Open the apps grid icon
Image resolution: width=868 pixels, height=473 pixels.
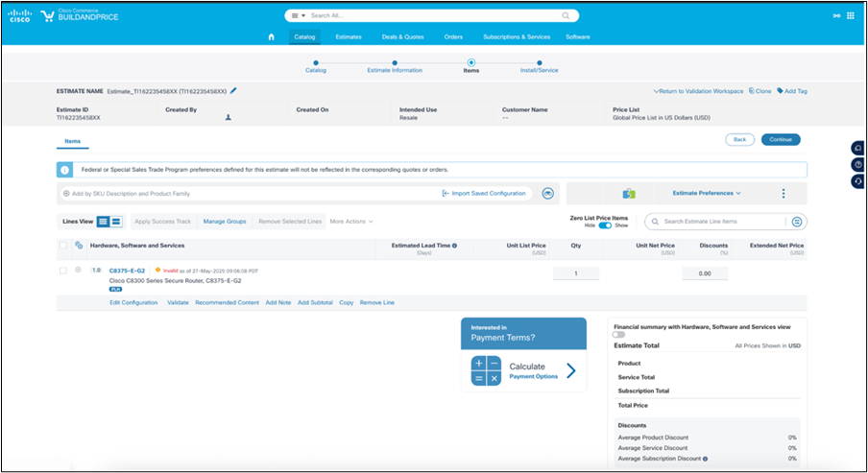point(851,15)
